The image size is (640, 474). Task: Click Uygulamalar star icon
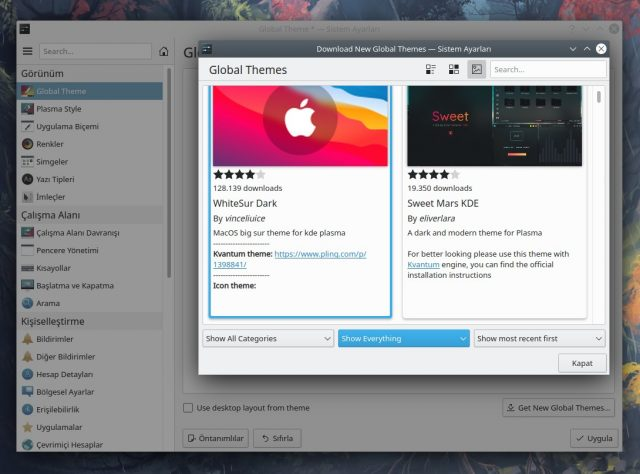point(27,427)
